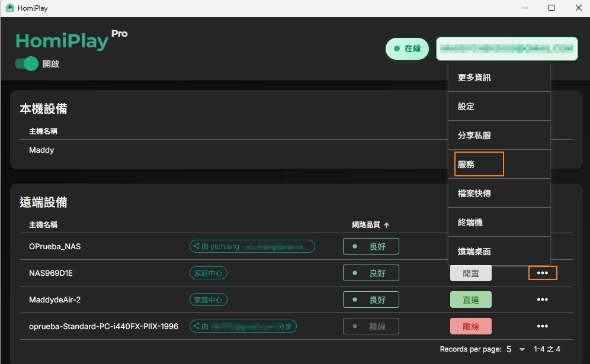Select 遠端桌面 in the menu
590x364 pixels.
point(499,251)
